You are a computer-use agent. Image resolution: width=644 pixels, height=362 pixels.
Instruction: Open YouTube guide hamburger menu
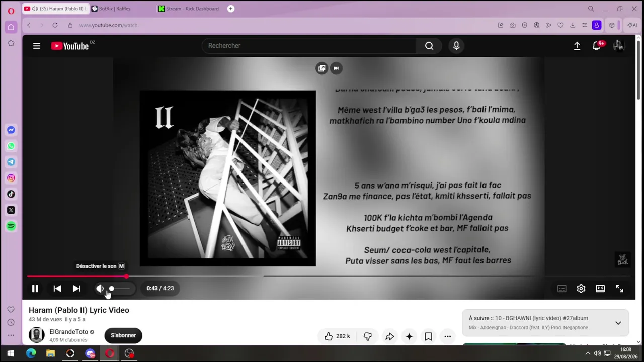(x=37, y=46)
